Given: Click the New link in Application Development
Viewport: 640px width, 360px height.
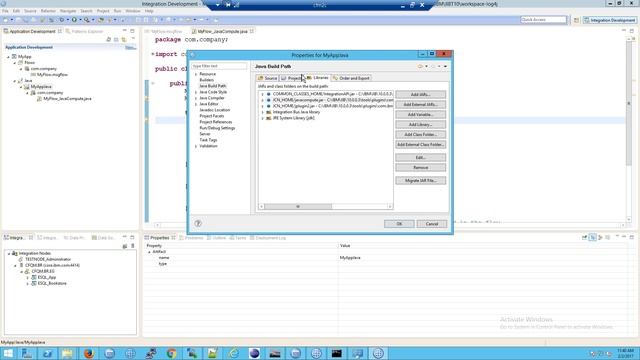Looking at the screenshot, I should (x=130, y=47).
